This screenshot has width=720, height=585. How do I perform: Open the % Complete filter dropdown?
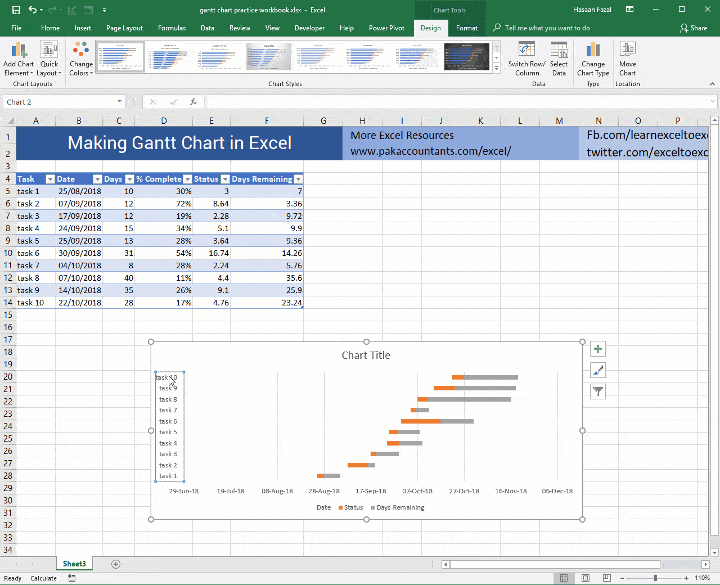(x=187, y=179)
